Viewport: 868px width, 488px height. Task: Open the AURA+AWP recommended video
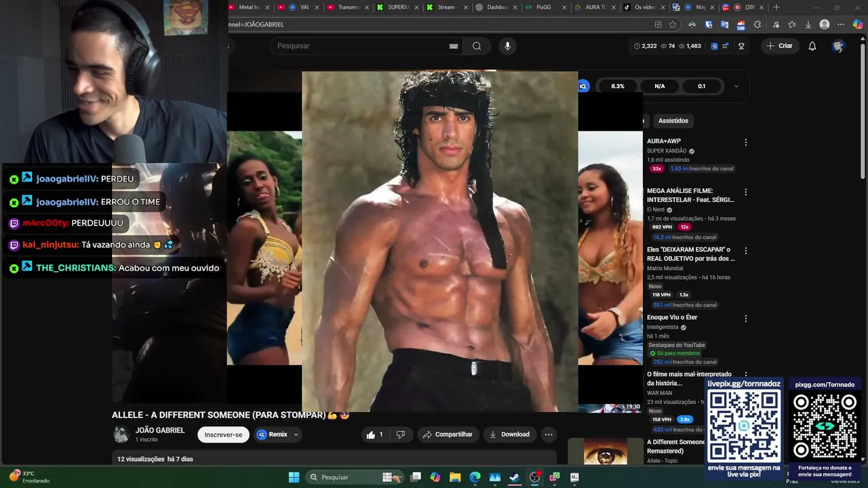[x=664, y=142]
